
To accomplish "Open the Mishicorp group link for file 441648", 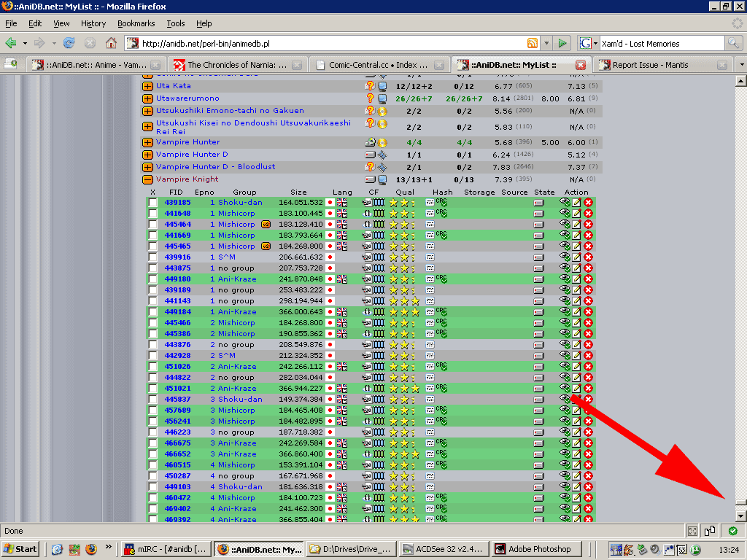I will 236,214.
